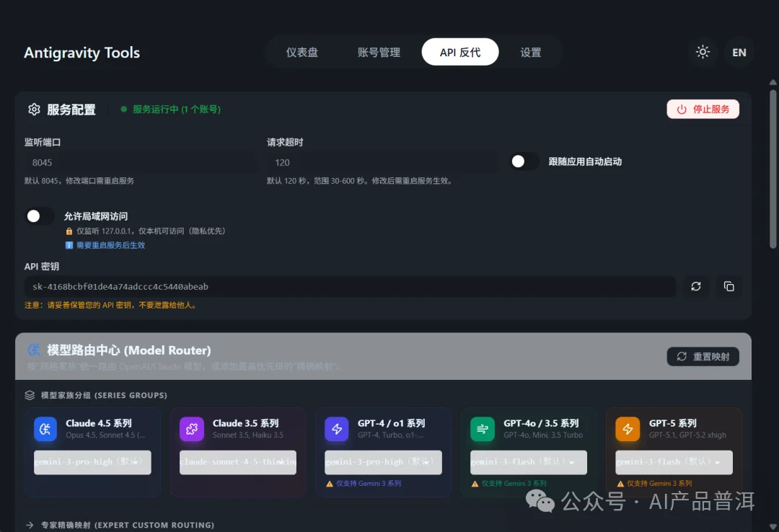
Task: Click the theme sun icon
Action: tap(703, 52)
